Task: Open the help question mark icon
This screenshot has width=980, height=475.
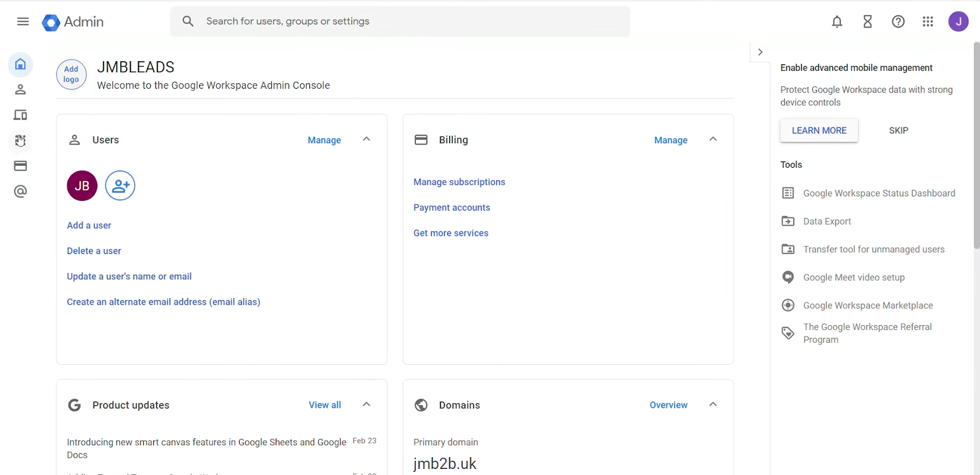Action: [x=898, y=22]
